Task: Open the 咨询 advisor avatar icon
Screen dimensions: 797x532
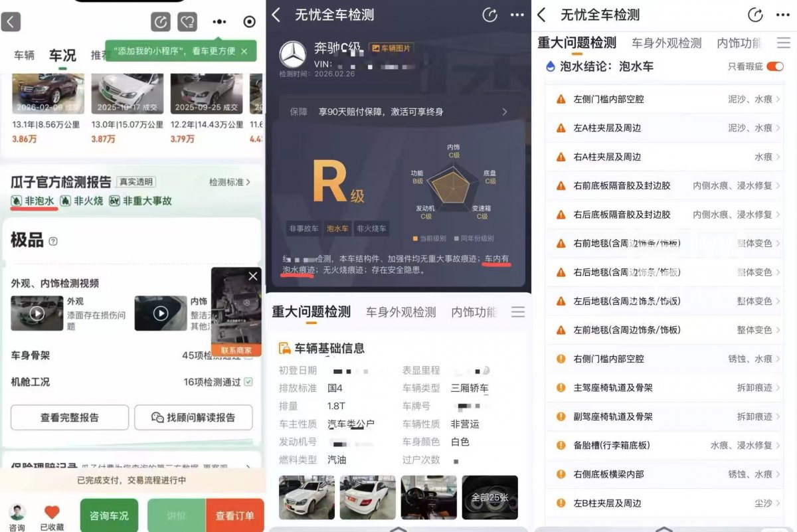Action: [17, 512]
